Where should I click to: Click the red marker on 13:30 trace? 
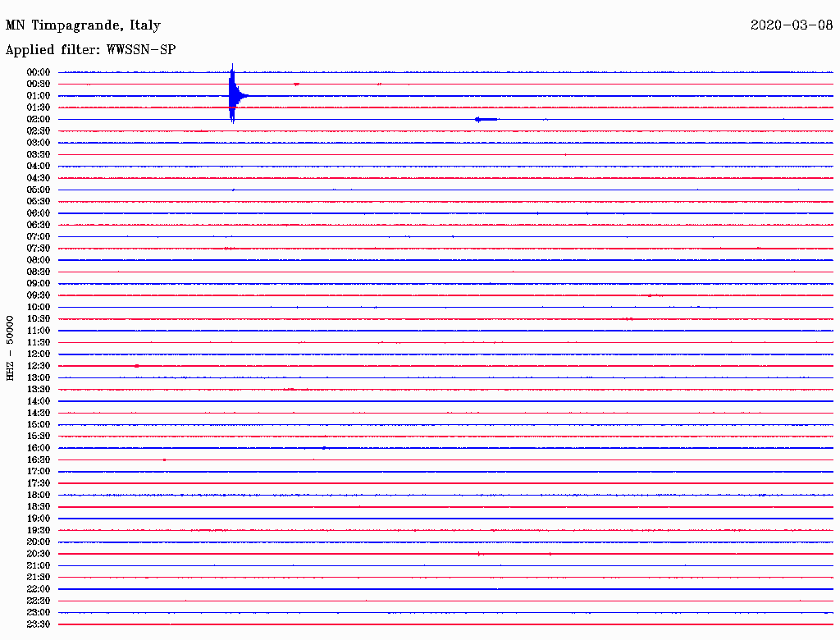[x=290, y=389]
